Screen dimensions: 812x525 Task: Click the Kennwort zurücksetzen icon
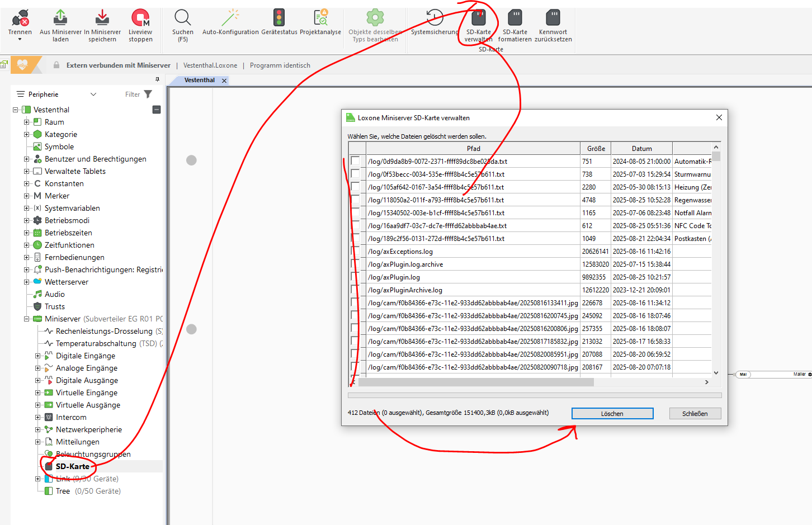tap(553, 18)
